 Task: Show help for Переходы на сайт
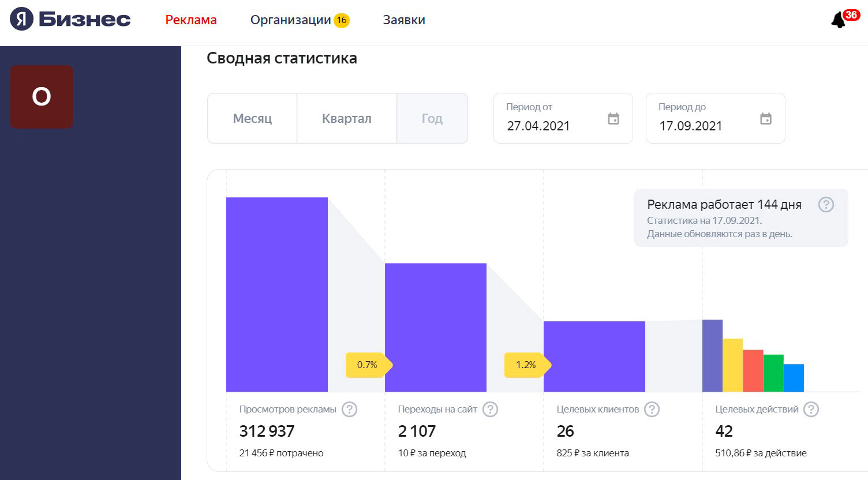point(490,410)
